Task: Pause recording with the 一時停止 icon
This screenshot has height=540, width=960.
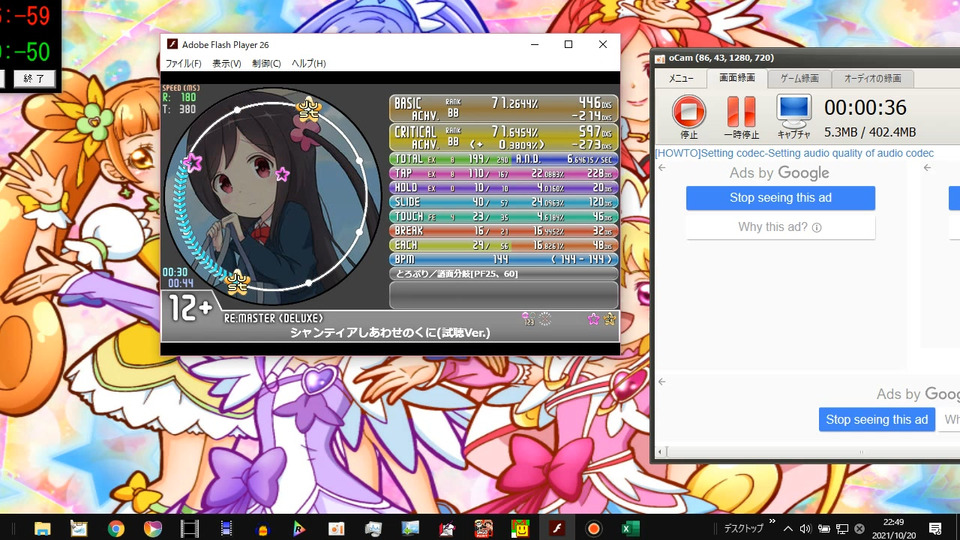Action: (741, 111)
